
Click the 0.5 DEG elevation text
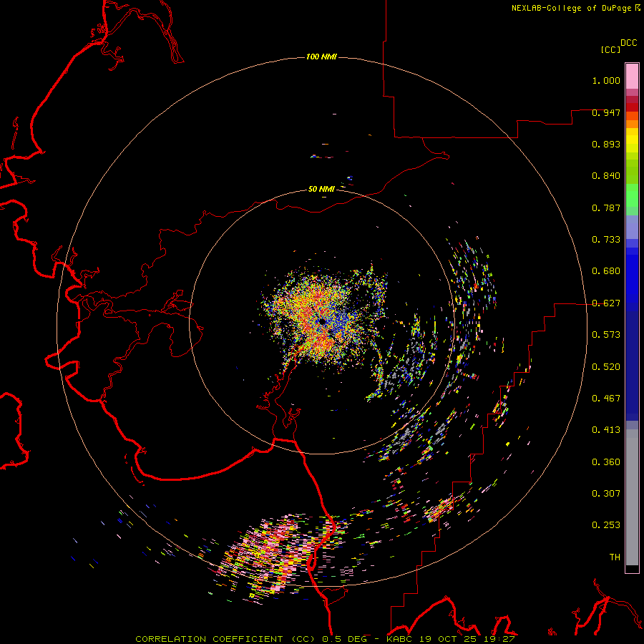[x=345, y=639]
